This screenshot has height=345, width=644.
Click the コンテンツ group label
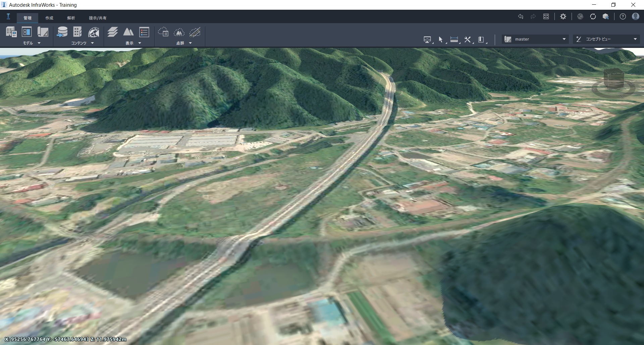coord(79,43)
